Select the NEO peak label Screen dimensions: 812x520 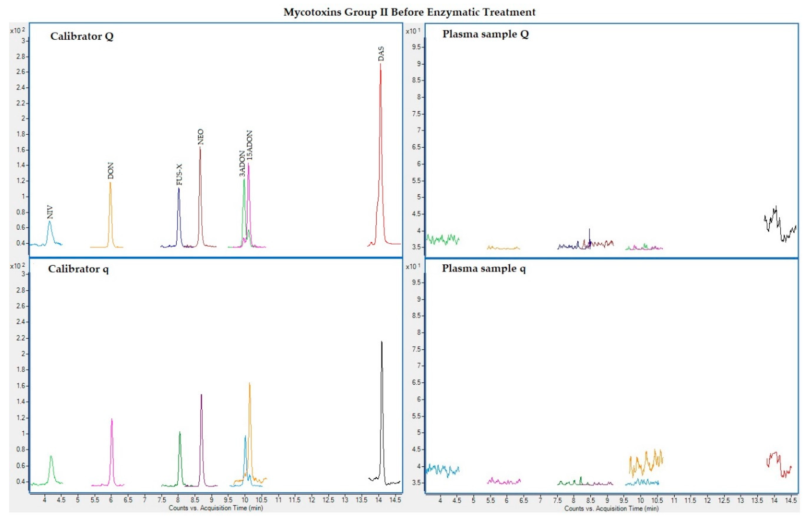(x=201, y=137)
